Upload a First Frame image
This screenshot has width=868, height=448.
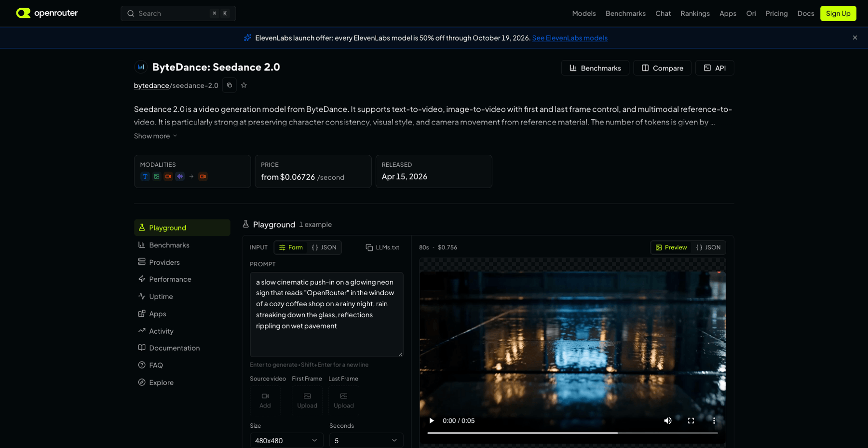(x=307, y=401)
